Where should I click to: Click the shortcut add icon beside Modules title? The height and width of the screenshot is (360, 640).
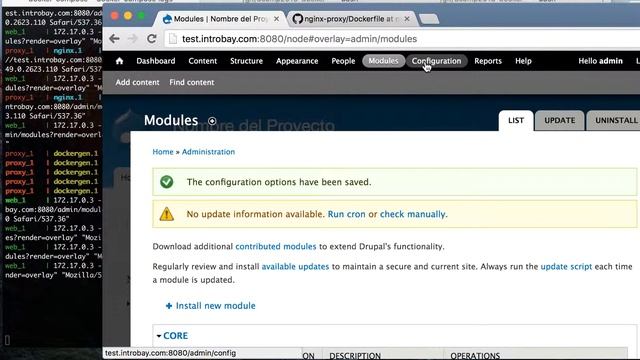click(212, 121)
